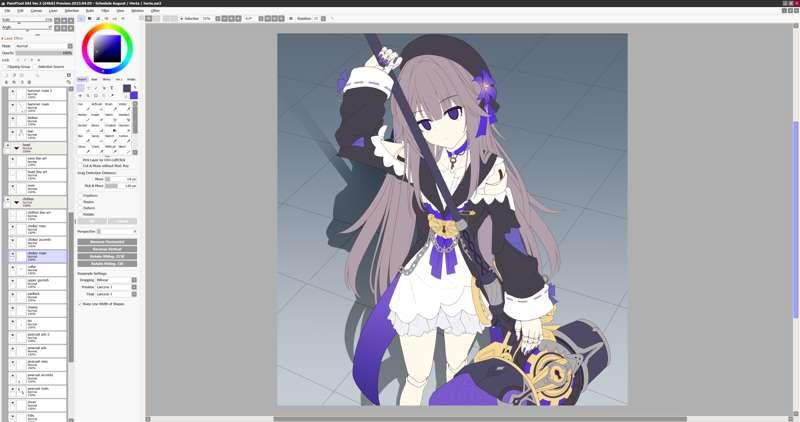The image size is (800, 422).
Task: Click the Mouse drag detection slider
Action: [x=121, y=179]
